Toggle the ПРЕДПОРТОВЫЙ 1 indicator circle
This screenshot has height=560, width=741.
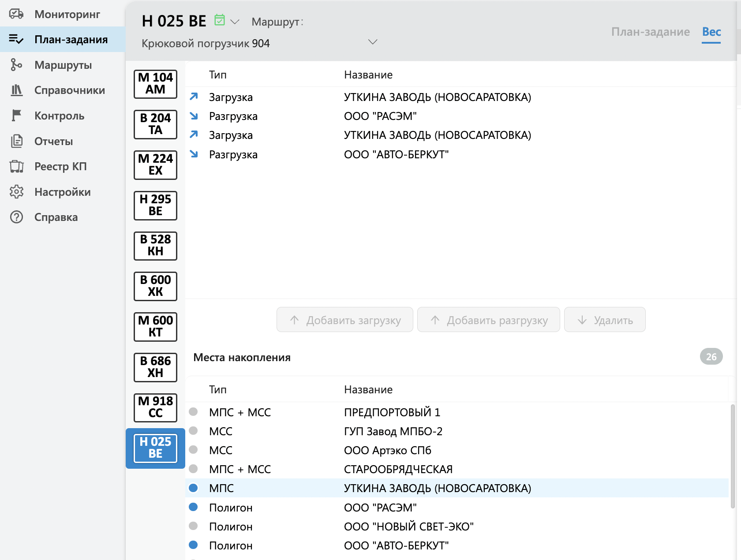(193, 412)
